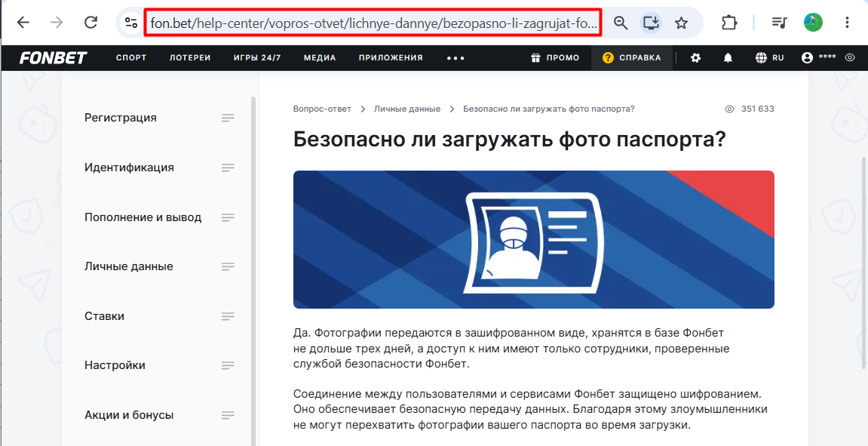The width and height of the screenshot is (868, 446).
Task: Open the Chrome three-dot menu
Action: tap(848, 23)
